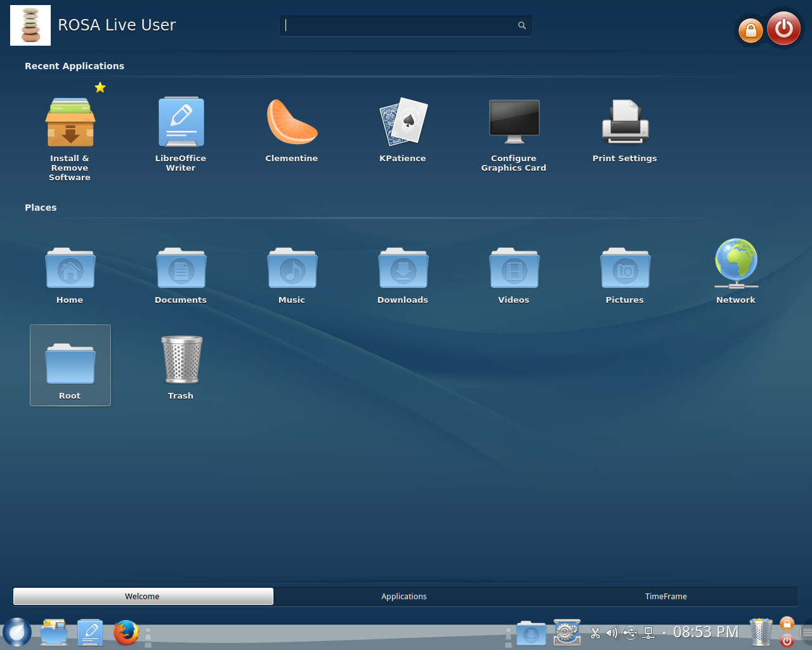Screen dimensions: 812x650
Task: Open the network connection tray icon
Action: tap(648, 633)
